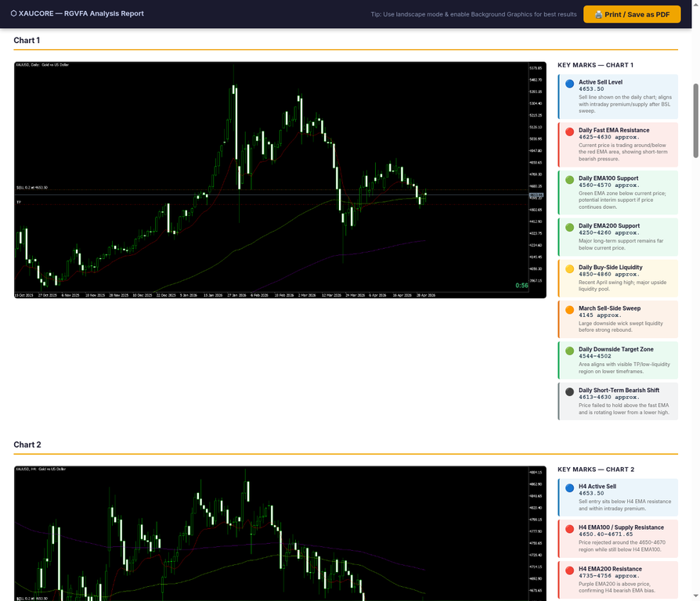The width and height of the screenshot is (700, 601).
Task: Click the Print / Save as PDF button
Action: tap(632, 14)
